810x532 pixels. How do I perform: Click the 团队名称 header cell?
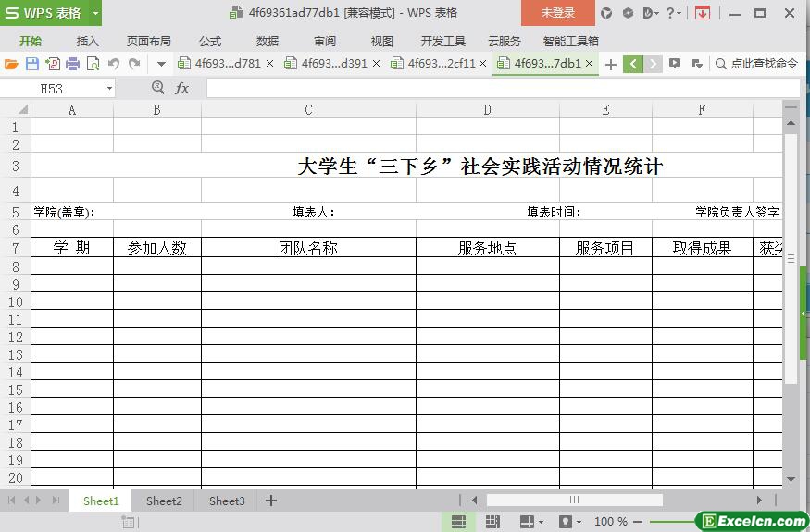(x=308, y=247)
